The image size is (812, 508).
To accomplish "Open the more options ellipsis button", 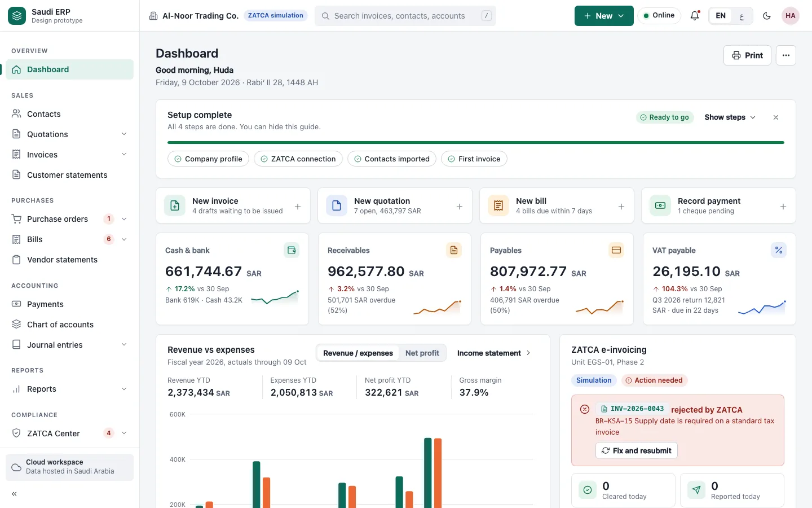I will 786,55.
